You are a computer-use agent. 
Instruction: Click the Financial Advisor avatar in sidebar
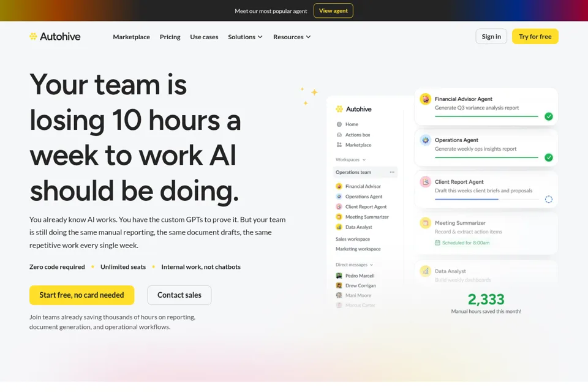(339, 186)
